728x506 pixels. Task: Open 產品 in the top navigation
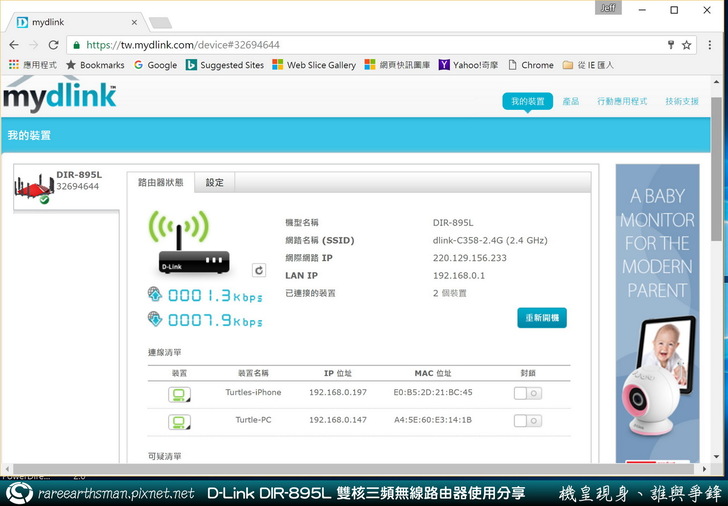click(570, 101)
